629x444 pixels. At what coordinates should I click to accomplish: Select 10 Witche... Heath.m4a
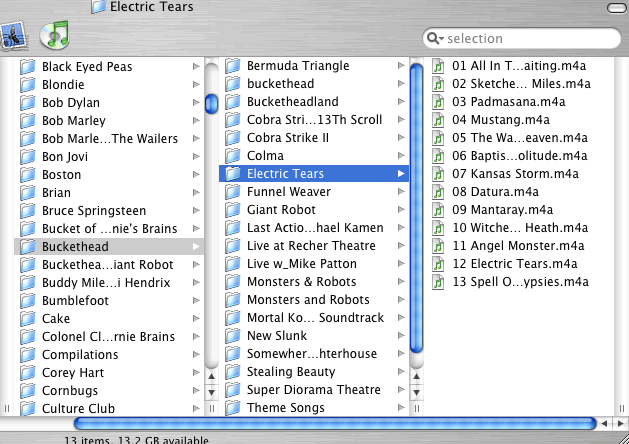coord(519,228)
